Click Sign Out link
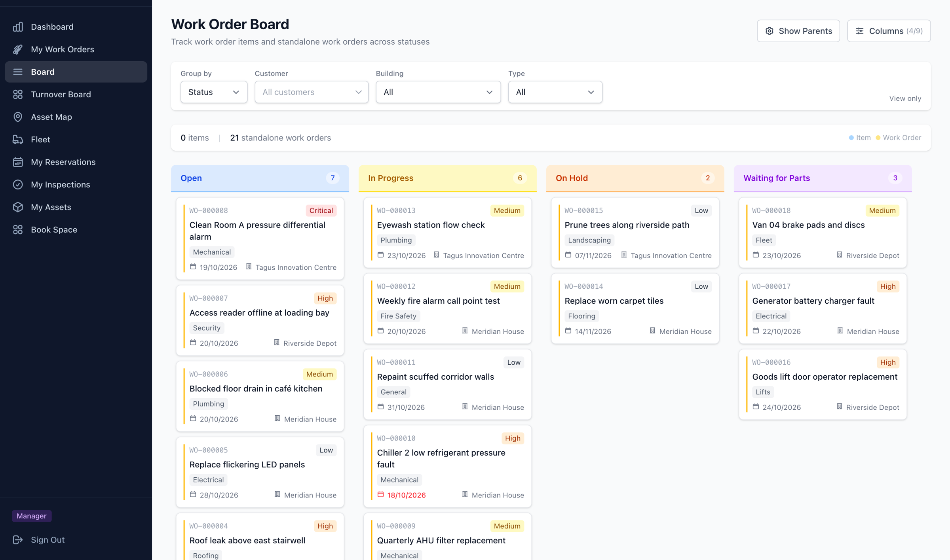Viewport: 950px width, 560px height. coord(76,540)
